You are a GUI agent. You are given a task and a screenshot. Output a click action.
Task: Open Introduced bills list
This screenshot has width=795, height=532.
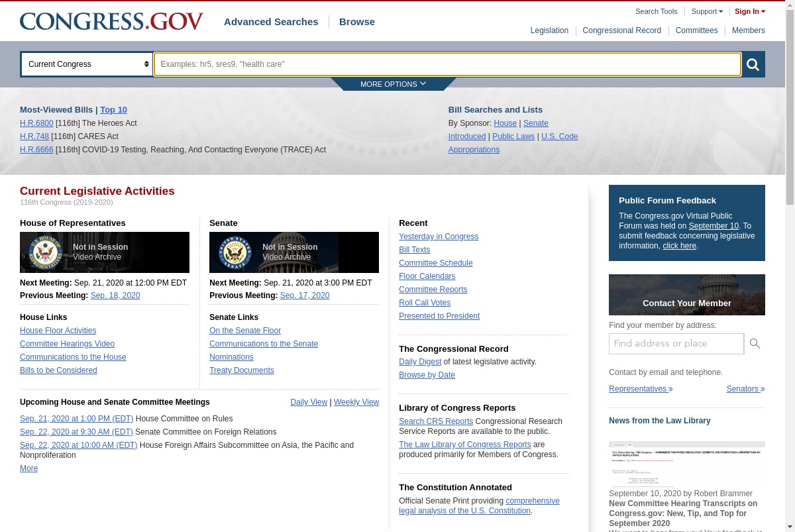click(467, 136)
